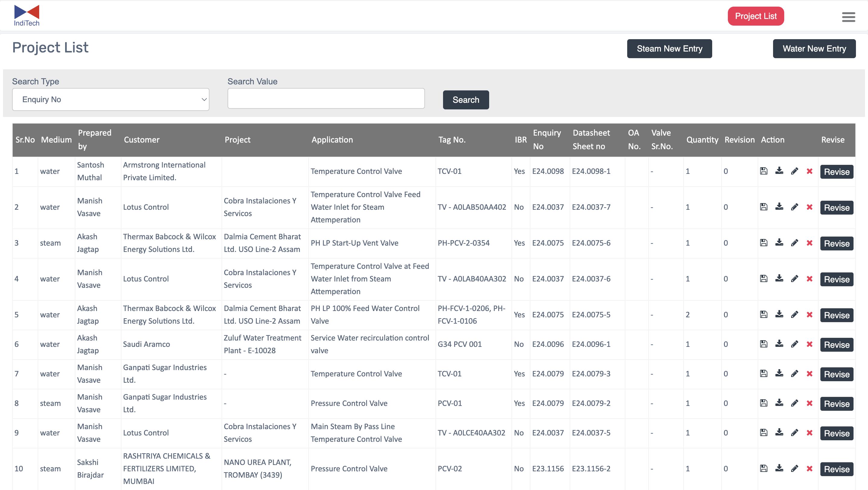Revise entry E24.0037-6
868x490 pixels.
point(836,279)
